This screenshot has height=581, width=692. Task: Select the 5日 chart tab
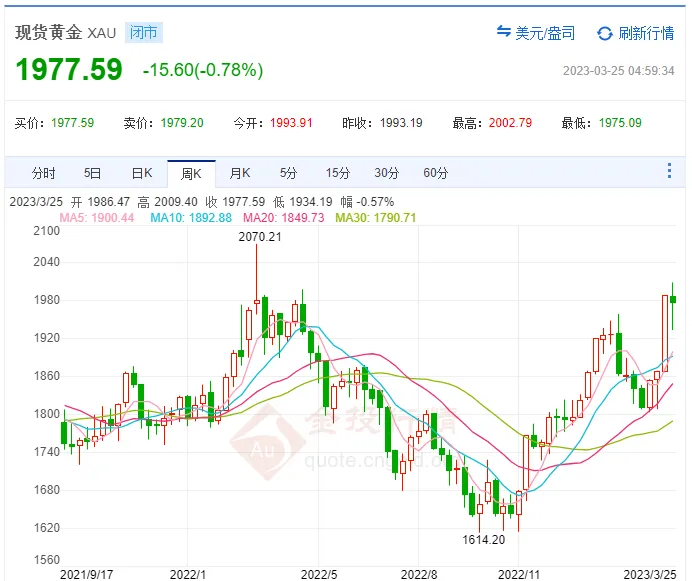[93, 173]
